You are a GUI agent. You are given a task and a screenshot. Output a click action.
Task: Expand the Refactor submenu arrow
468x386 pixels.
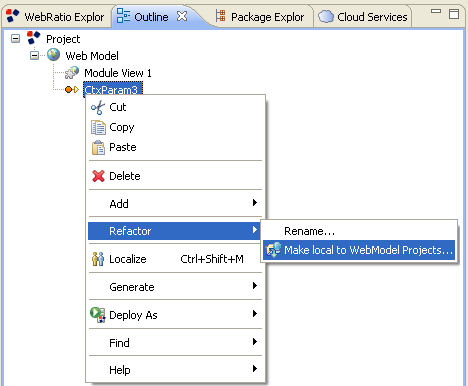pyautogui.click(x=255, y=230)
